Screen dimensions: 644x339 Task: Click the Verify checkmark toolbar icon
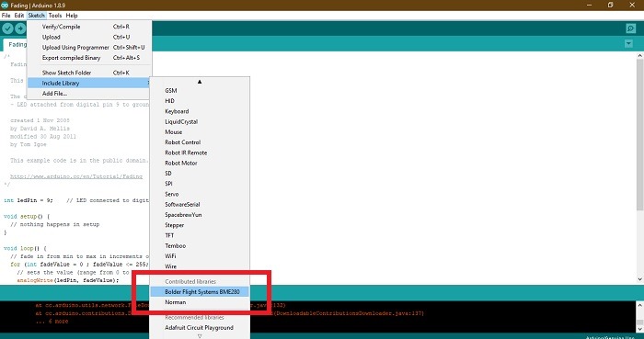[7, 28]
